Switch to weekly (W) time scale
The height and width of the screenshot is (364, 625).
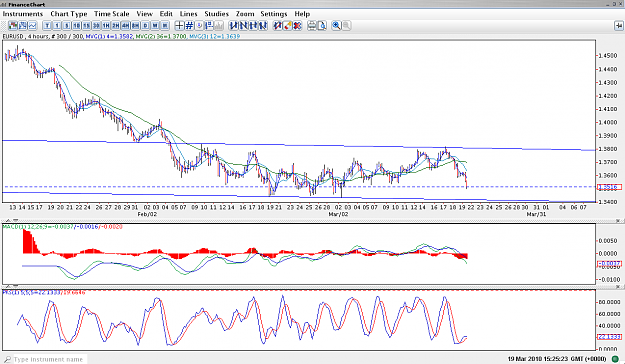tap(155, 26)
